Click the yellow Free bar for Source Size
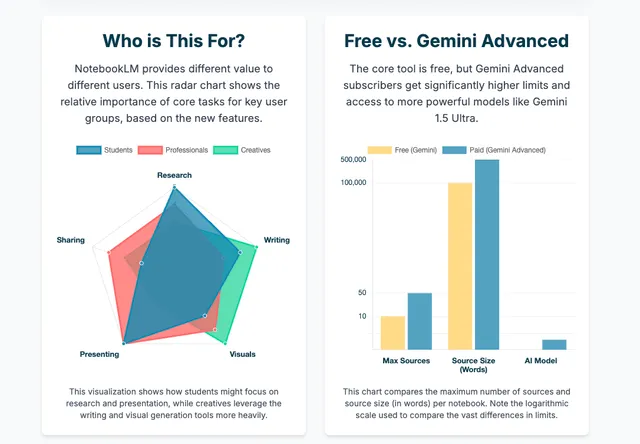This screenshot has width=640, height=444. pyautogui.click(x=461, y=265)
